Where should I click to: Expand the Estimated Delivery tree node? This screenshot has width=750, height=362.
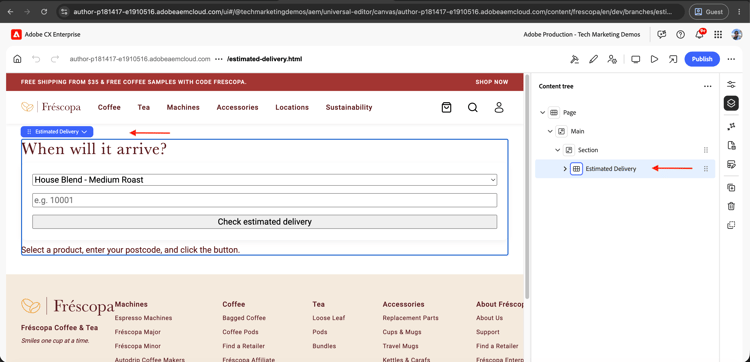coord(565,169)
